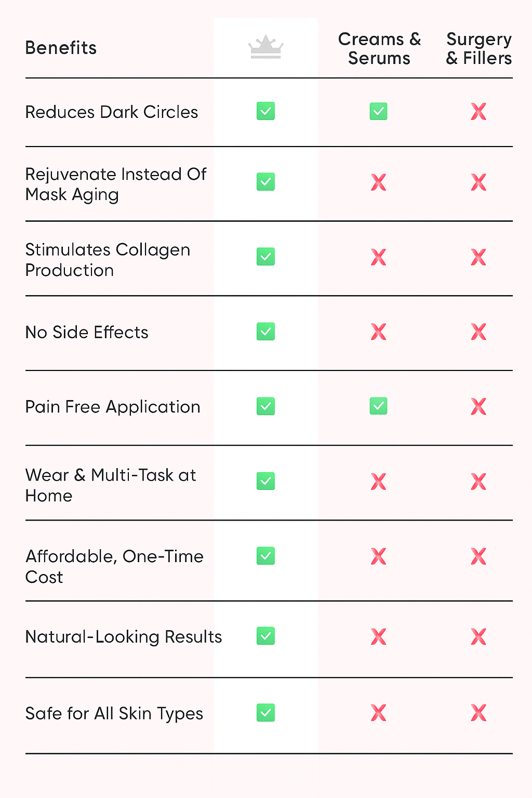Click the Affordable, One-Time Cost label
This screenshot has width=532, height=798.
(x=114, y=566)
